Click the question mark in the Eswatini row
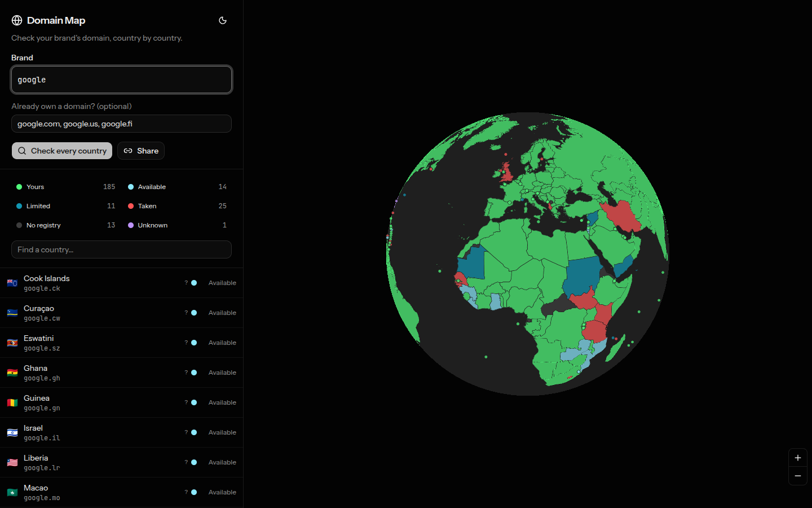 coord(186,343)
